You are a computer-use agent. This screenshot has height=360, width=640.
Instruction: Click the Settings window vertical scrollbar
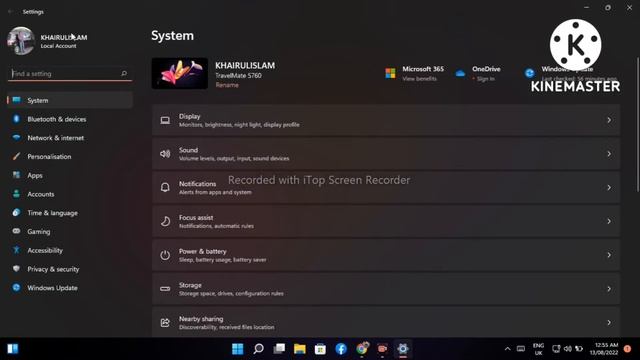tap(638, 124)
